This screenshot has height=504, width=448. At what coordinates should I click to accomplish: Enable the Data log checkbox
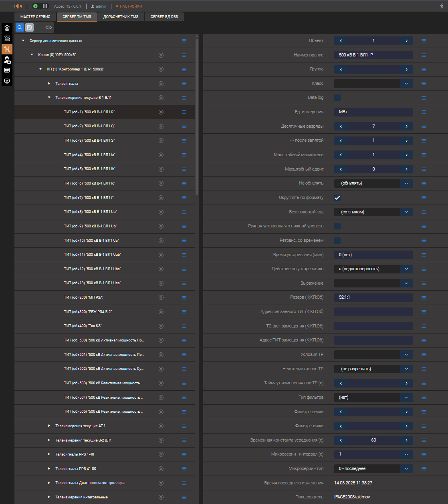pos(337,98)
